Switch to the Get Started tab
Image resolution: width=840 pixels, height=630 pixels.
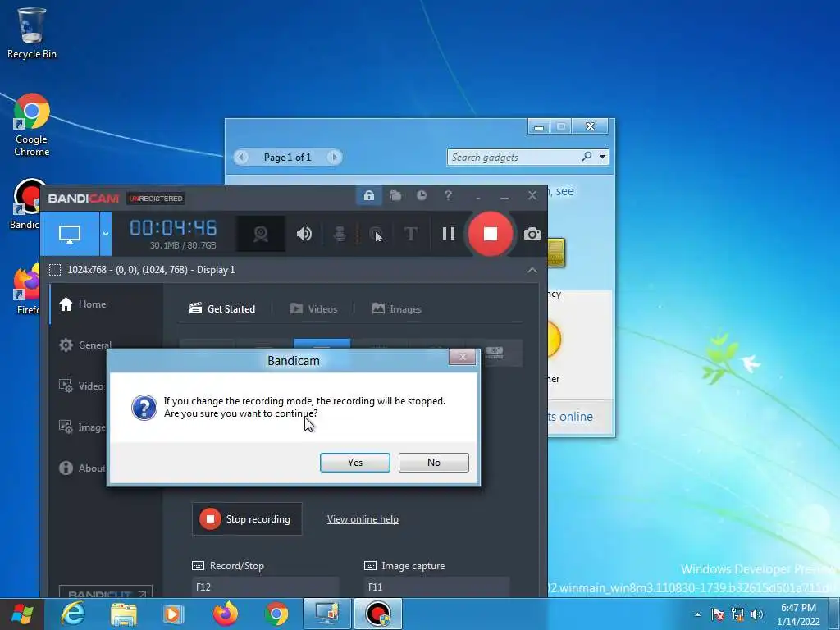tap(222, 308)
